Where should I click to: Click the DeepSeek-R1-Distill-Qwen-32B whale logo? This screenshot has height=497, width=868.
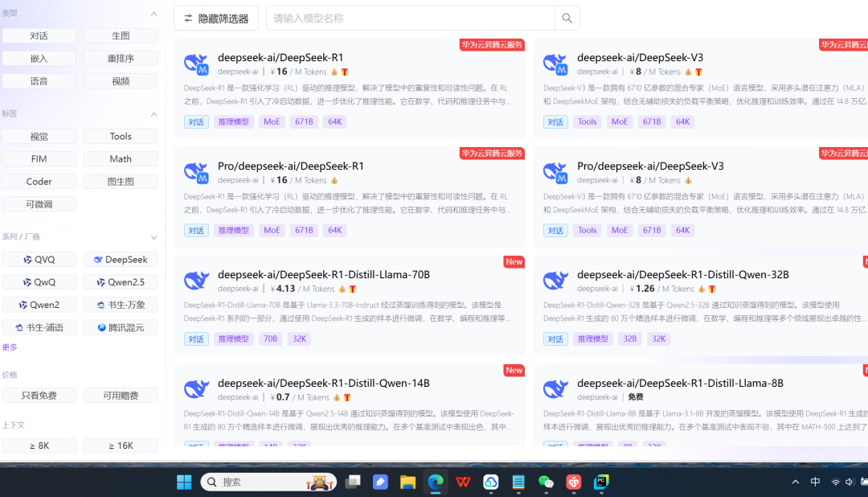(555, 281)
